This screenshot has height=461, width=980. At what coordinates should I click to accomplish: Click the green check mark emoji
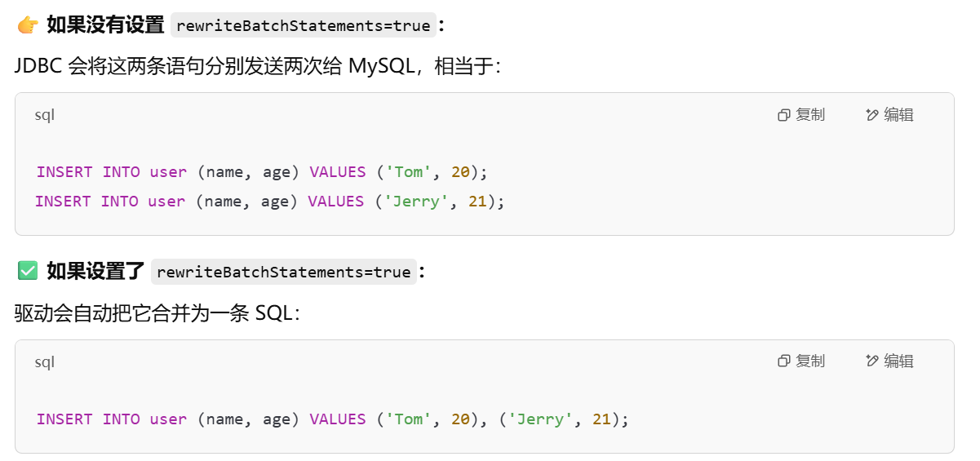(28, 271)
